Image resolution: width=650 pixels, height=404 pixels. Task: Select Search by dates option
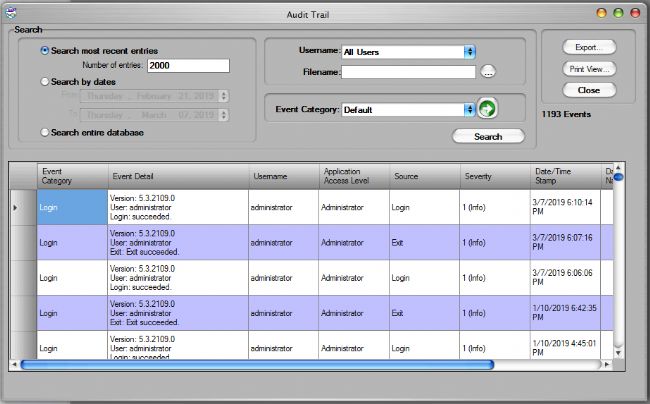pos(45,82)
